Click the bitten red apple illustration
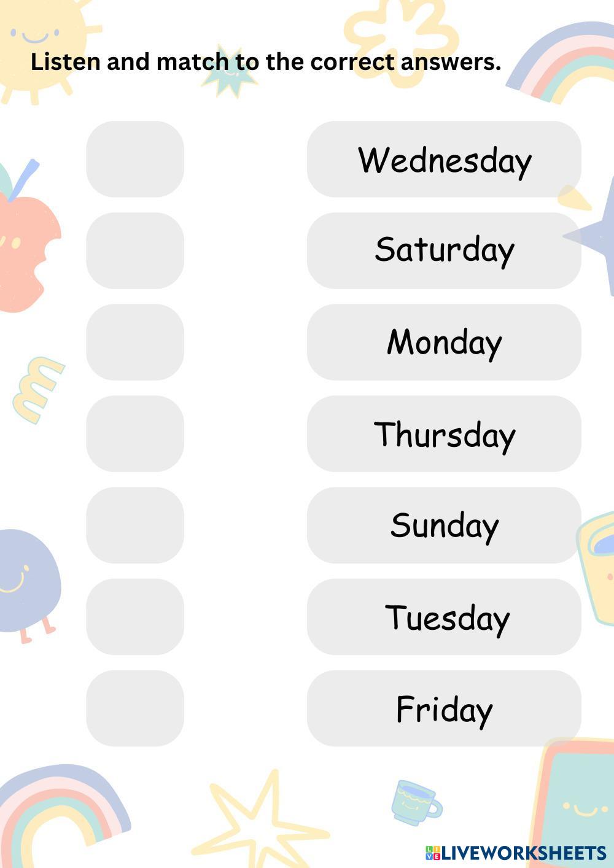Screen dimensions: 614x868 tap(25, 246)
